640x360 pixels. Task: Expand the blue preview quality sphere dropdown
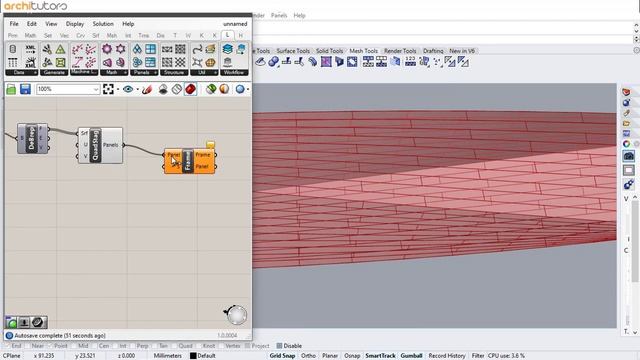(x=248, y=89)
